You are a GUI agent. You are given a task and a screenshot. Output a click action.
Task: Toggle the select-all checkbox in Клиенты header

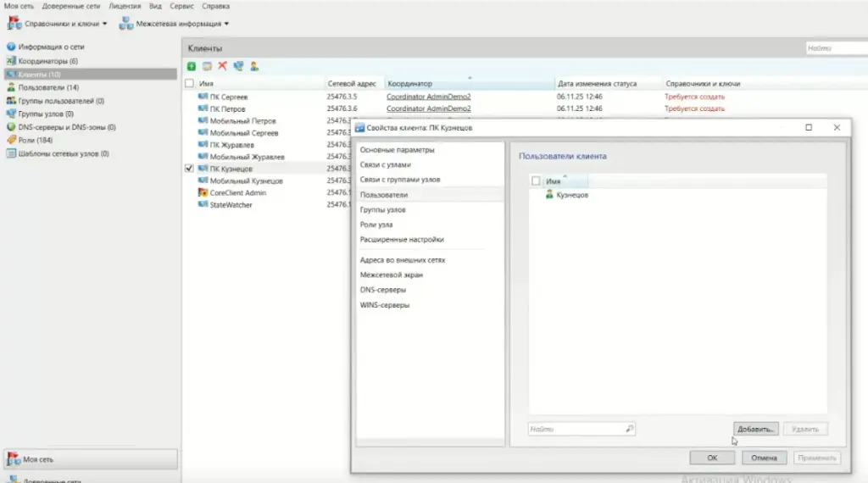pyautogui.click(x=189, y=84)
